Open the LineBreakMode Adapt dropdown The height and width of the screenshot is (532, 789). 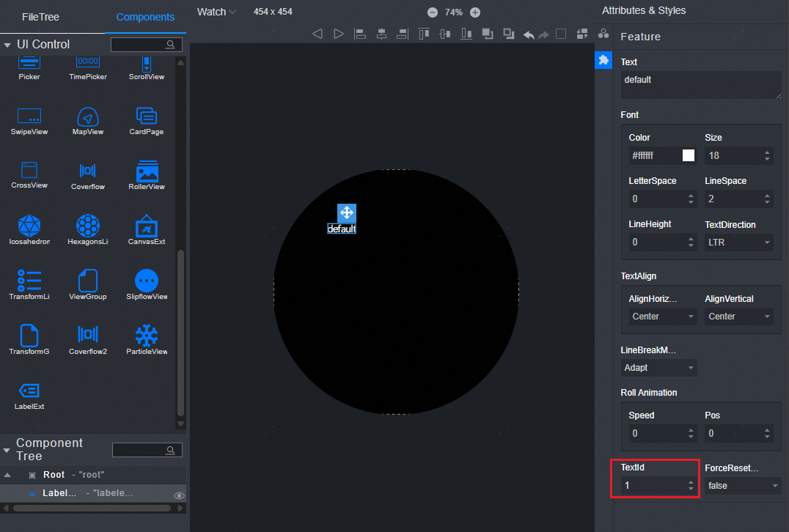coord(658,368)
